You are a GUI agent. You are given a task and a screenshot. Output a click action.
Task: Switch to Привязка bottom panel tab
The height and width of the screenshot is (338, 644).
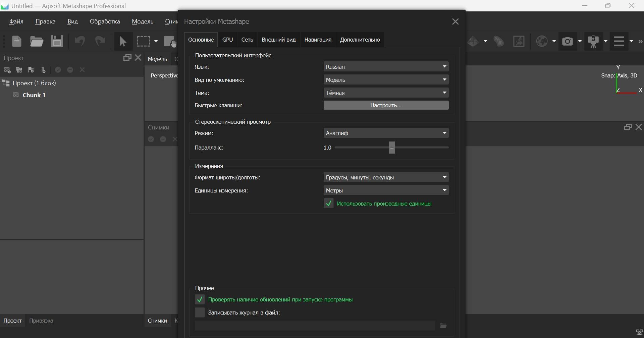pos(41,321)
